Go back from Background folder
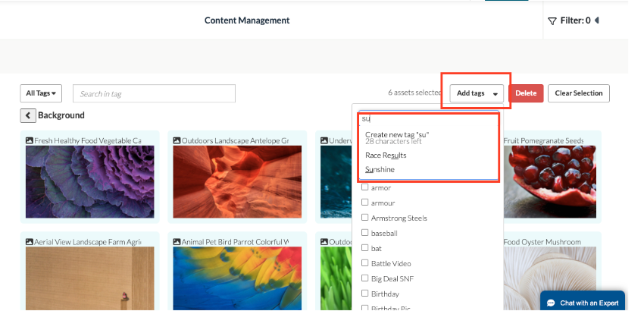This screenshot has height=311, width=644. click(x=27, y=115)
